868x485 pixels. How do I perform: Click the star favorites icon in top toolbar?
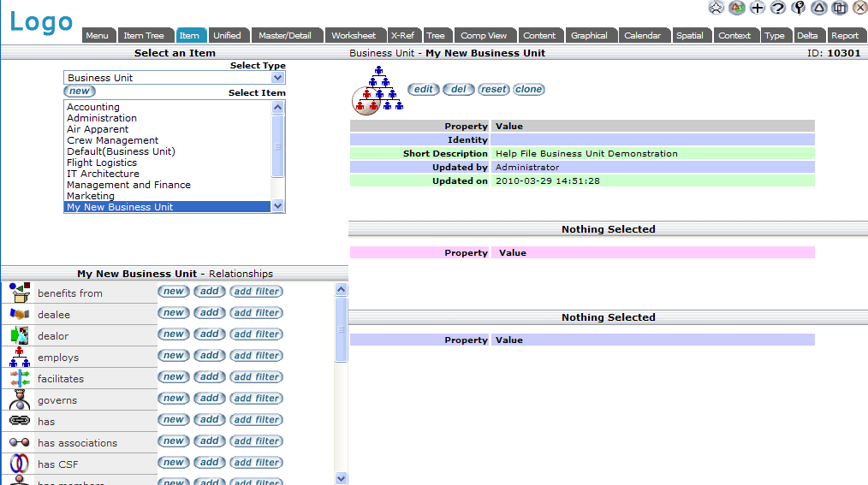click(716, 8)
